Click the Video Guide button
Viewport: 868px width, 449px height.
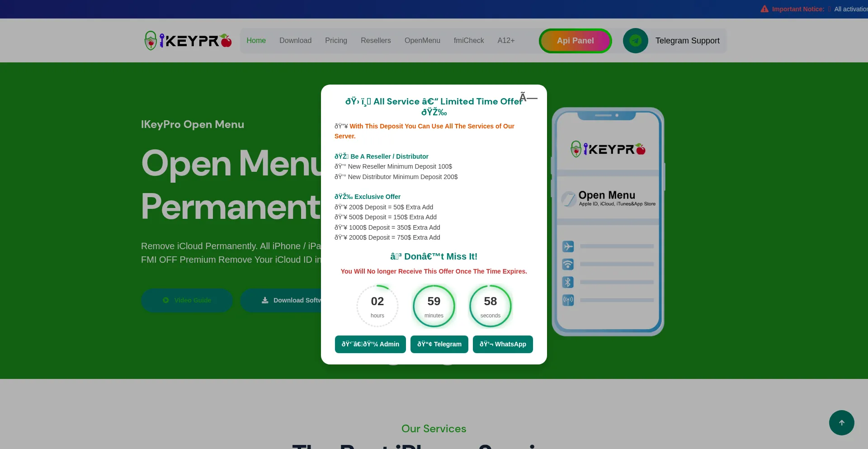[x=187, y=300]
